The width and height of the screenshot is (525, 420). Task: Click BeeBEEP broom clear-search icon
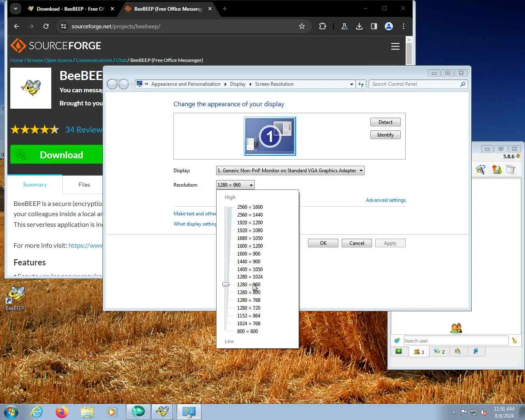pos(514,340)
